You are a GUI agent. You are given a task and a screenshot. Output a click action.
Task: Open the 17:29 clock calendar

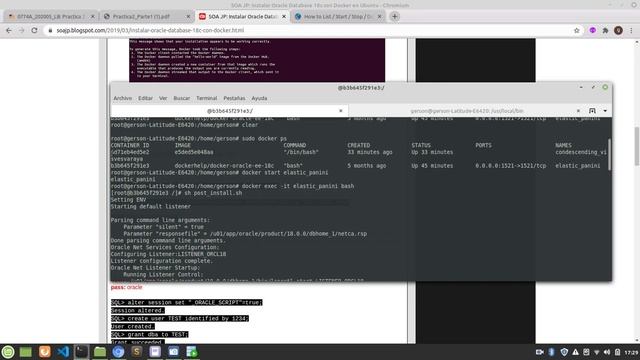click(631, 352)
